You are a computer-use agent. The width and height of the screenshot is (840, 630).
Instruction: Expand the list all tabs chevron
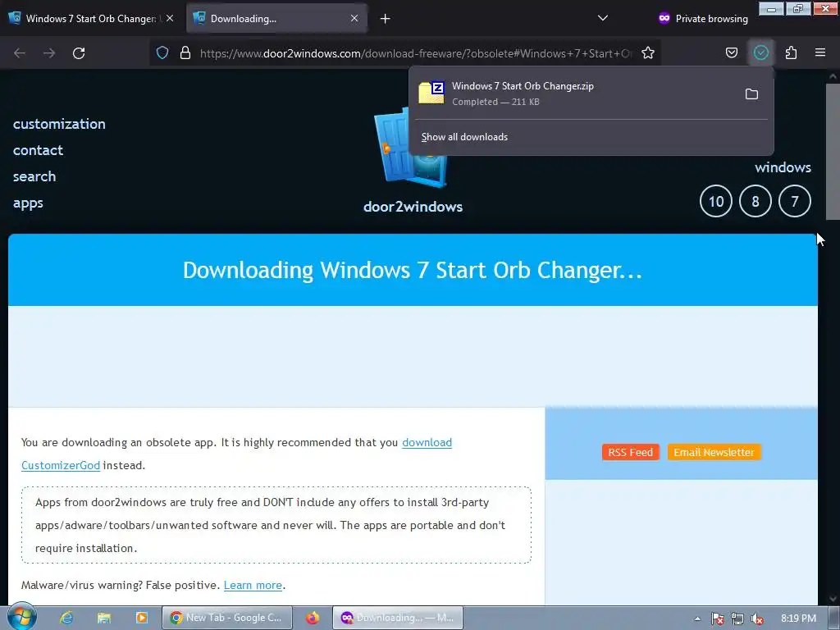click(x=602, y=18)
